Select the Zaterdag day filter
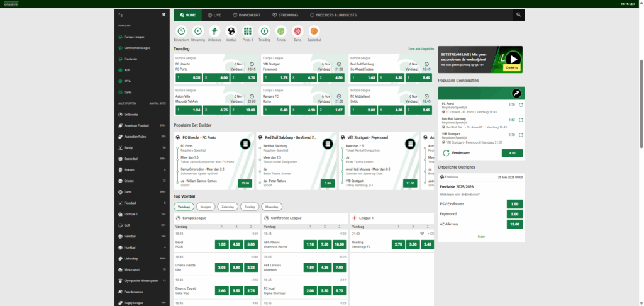This screenshot has height=306, width=644. tap(228, 207)
